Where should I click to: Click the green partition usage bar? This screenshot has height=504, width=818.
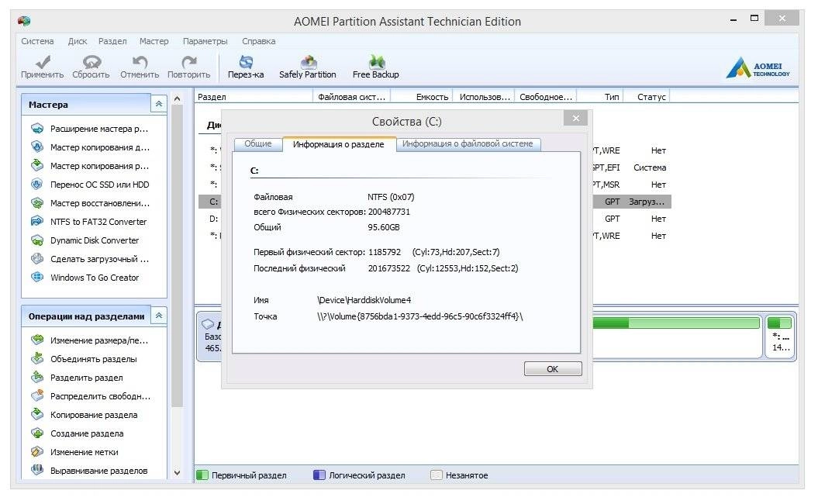pos(676,323)
